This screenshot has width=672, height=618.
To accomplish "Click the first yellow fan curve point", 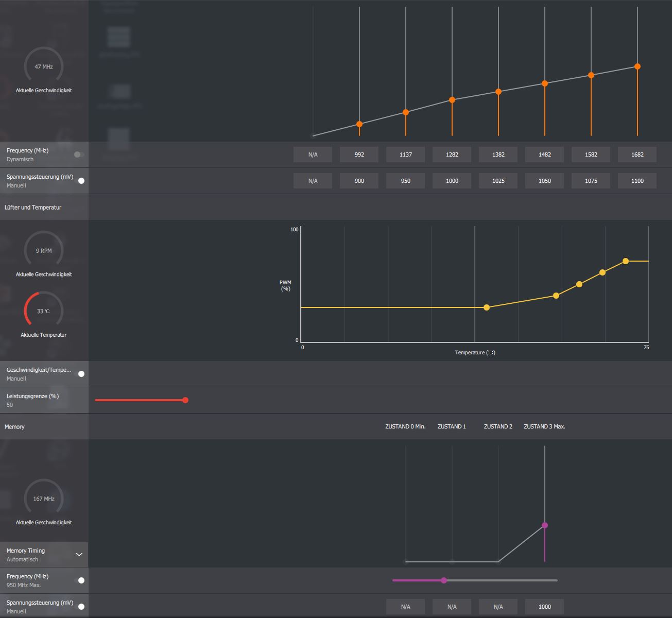I will point(487,307).
